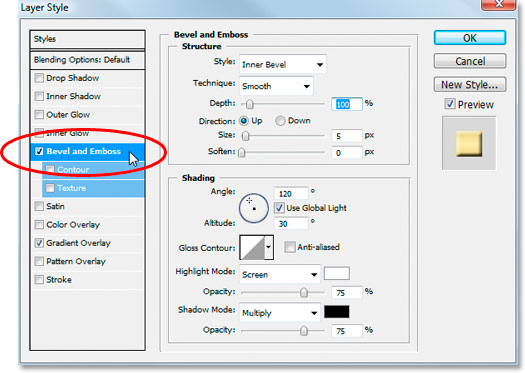Open the black shadow color swatch

pos(336,311)
